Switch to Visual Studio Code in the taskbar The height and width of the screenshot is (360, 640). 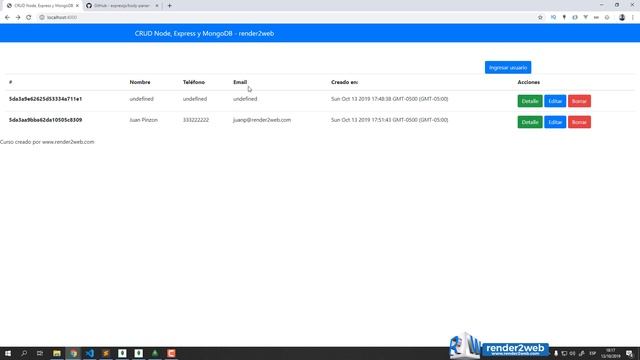(x=90, y=353)
